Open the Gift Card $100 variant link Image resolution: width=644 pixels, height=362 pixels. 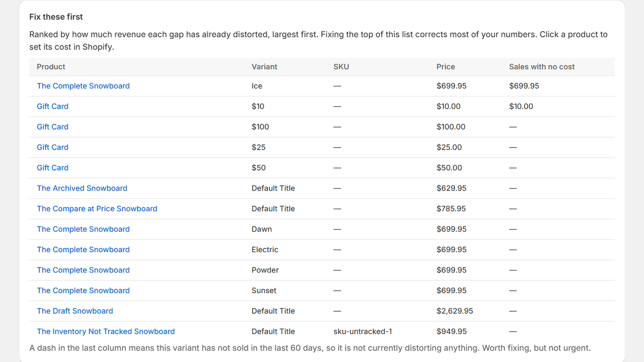coord(53,127)
